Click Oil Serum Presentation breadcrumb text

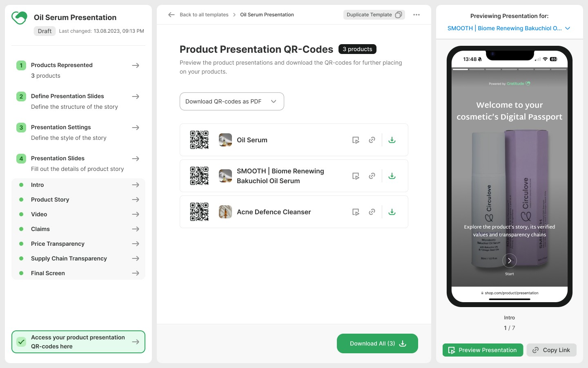click(x=267, y=15)
